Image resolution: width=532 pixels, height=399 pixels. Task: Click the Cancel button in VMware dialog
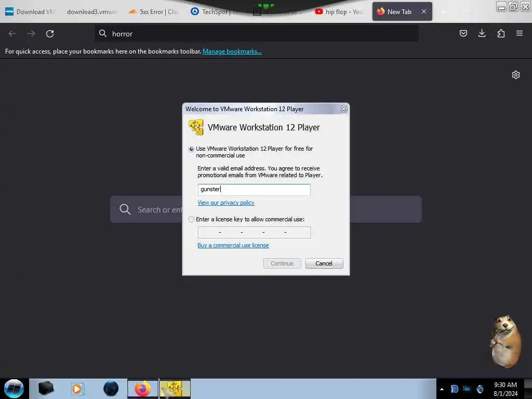click(x=324, y=263)
